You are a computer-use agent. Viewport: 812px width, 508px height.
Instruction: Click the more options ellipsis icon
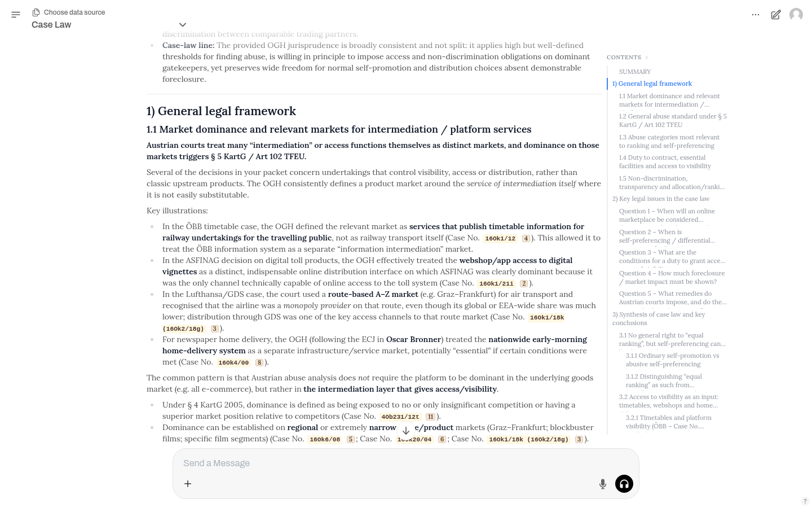click(x=756, y=15)
